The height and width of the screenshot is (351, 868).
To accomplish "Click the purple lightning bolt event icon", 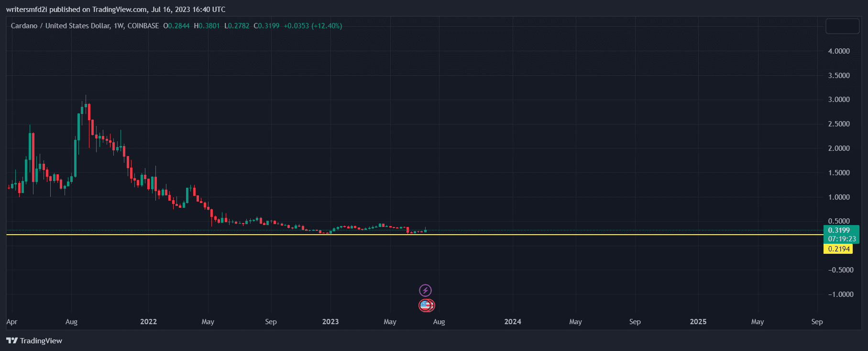I will point(425,290).
